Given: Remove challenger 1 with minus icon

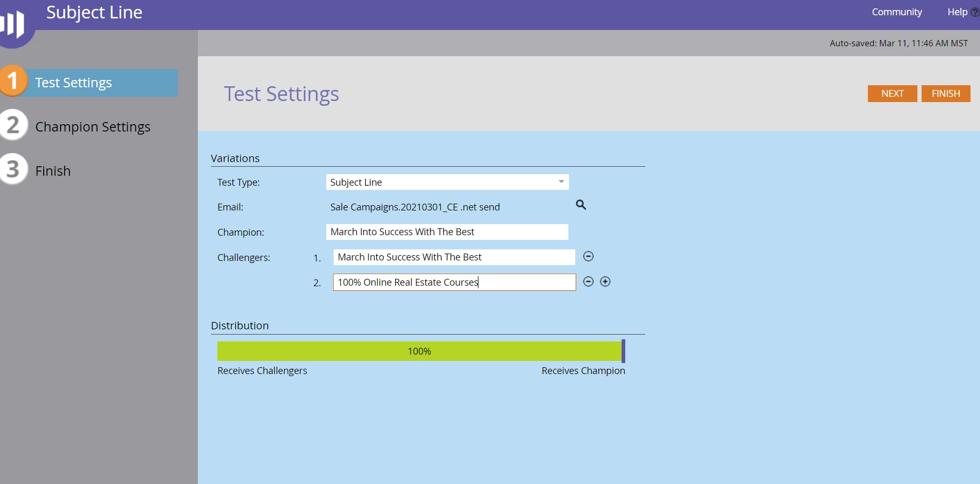Looking at the screenshot, I should pyautogui.click(x=588, y=256).
